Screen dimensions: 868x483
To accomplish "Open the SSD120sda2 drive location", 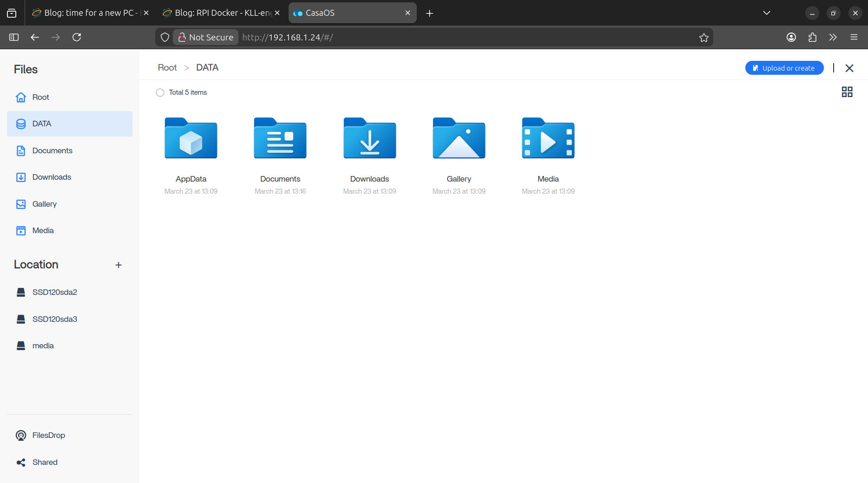I will 54,292.
